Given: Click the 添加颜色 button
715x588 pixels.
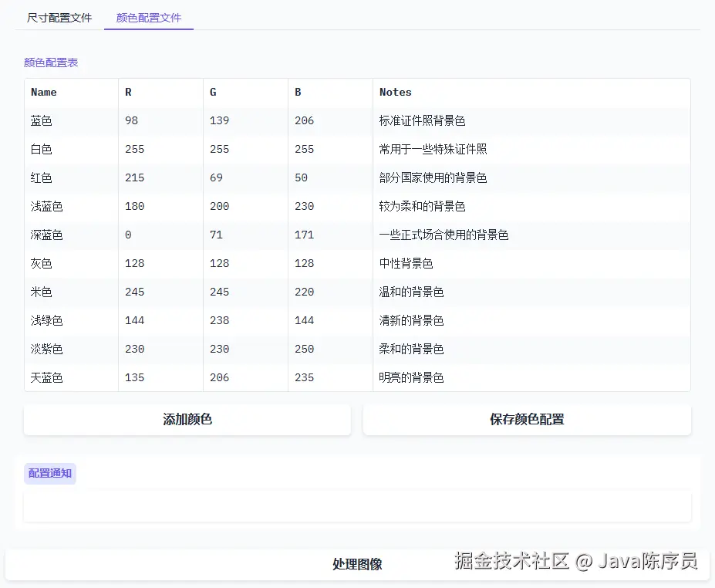Looking at the screenshot, I should tap(187, 419).
